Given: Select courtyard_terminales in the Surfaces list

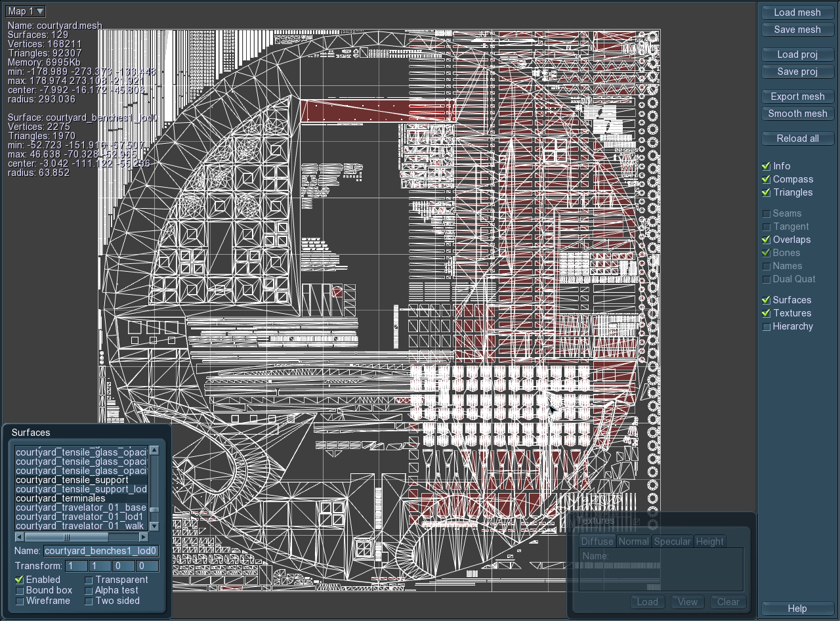Looking at the screenshot, I should pos(60,498).
